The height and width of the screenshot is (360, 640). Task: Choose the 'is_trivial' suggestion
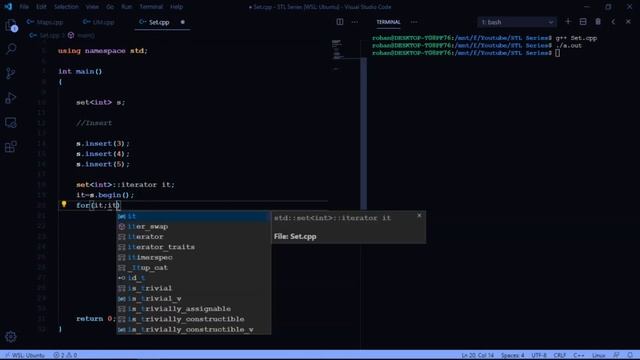pos(193,288)
